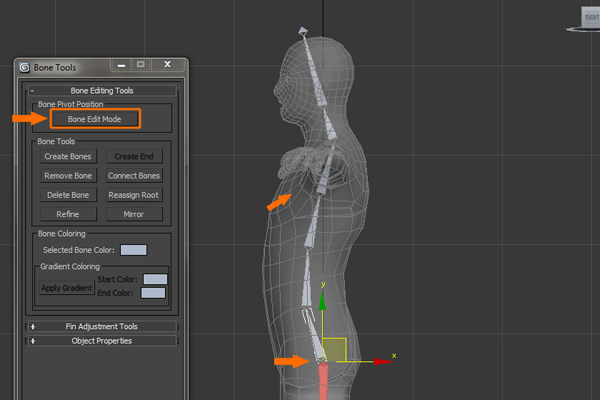Select the red highlighted thigh bone
Image resolution: width=600 pixels, height=400 pixels.
point(324,381)
